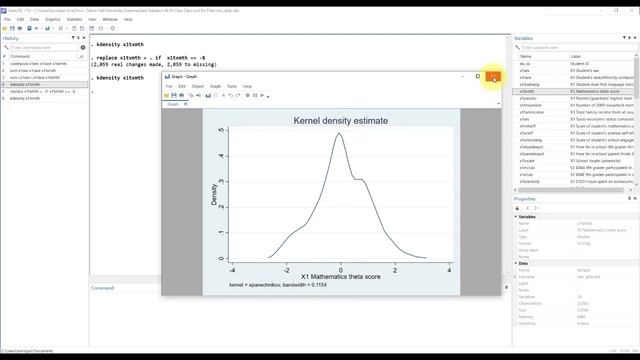This screenshot has height=360, width=640.
Task: Click previous variable arrow in Properties panel
Action: point(528,208)
